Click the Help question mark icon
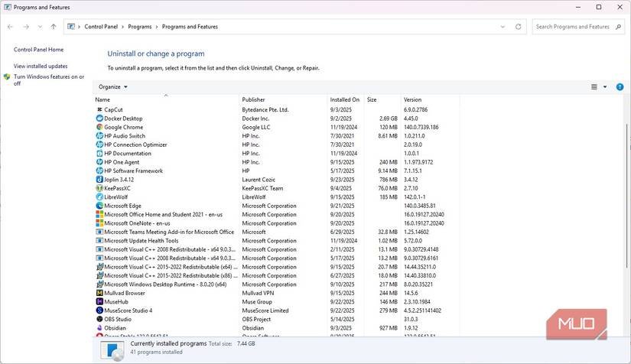This screenshot has height=364, width=631. coord(620,87)
